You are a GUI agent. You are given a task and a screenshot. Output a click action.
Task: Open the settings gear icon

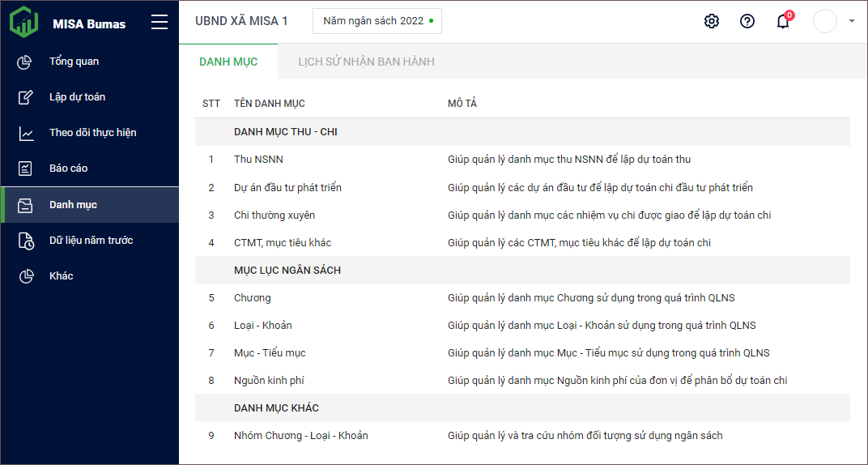712,21
